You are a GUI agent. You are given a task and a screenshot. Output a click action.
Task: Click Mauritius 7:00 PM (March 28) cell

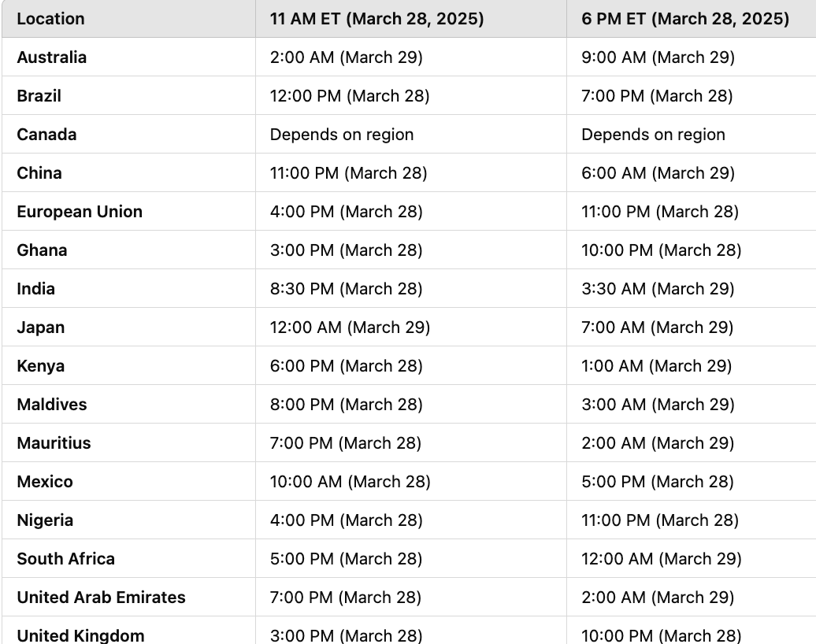346,442
